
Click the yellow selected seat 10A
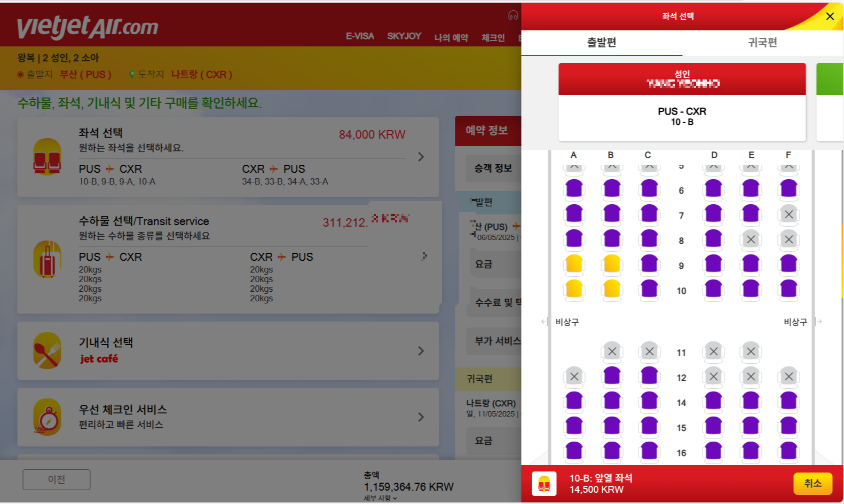[x=574, y=290]
